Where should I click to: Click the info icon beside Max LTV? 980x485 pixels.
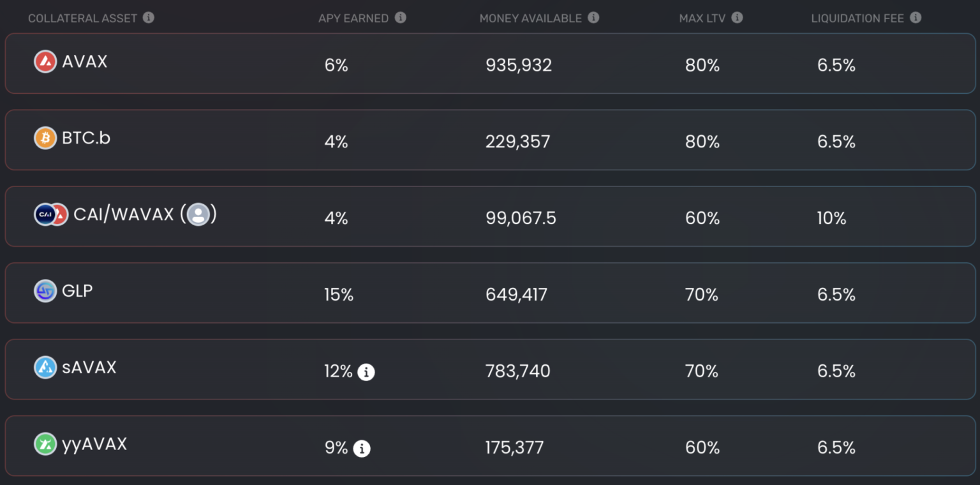coord(737,18)
